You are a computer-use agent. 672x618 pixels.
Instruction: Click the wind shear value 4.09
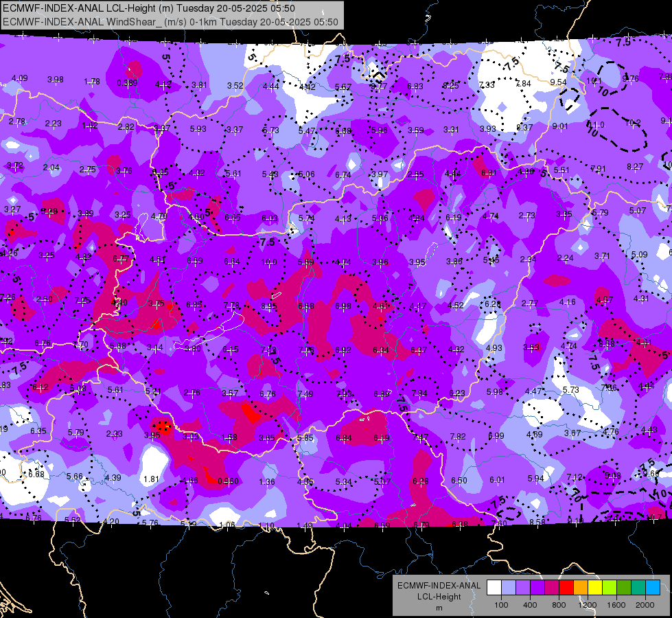coord(19,78)
